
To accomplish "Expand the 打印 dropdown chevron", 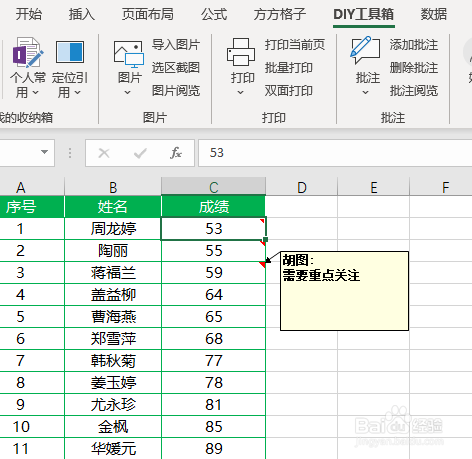I will [x=240, y=92].
